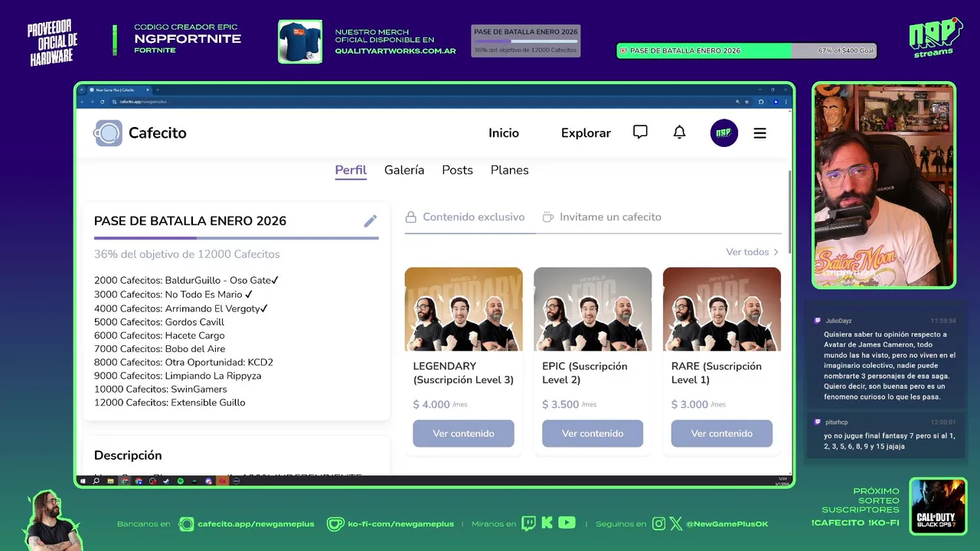The image size is (980, 551).
Task: Open the browser extensions icon
Action: [761, 102]
